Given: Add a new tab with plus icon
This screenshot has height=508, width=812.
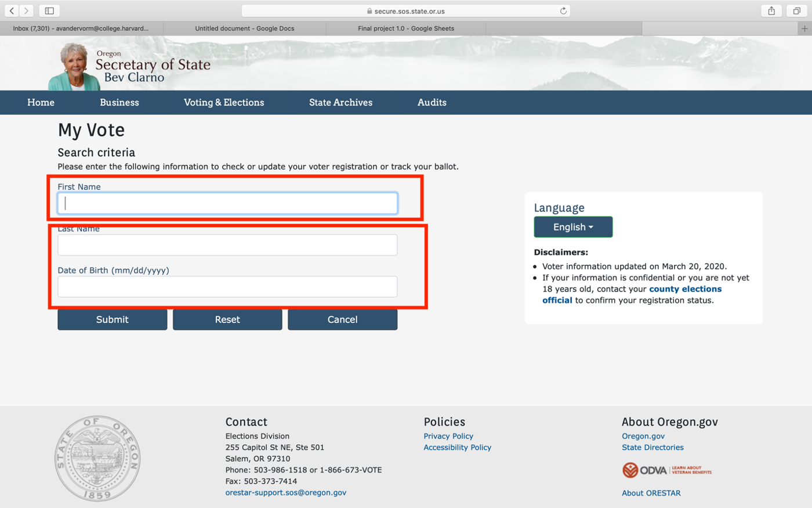Looking at the screenshot, I should (x=804, y=28).
